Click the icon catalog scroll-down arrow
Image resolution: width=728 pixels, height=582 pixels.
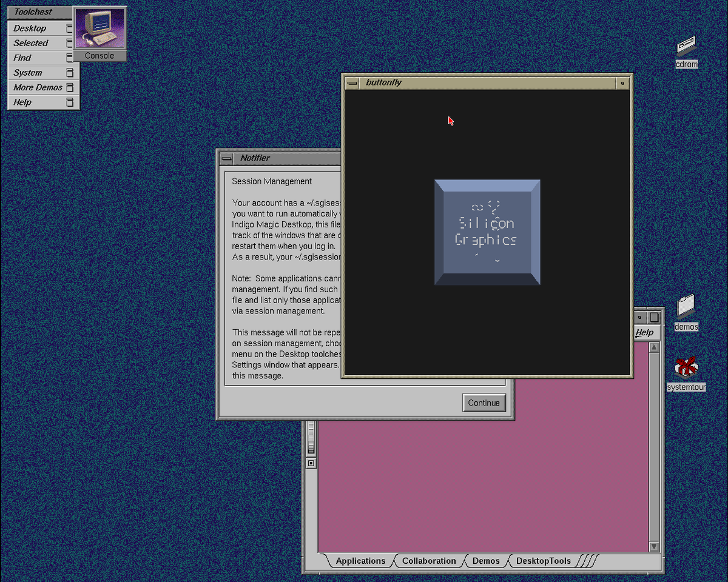pos(654,546)
